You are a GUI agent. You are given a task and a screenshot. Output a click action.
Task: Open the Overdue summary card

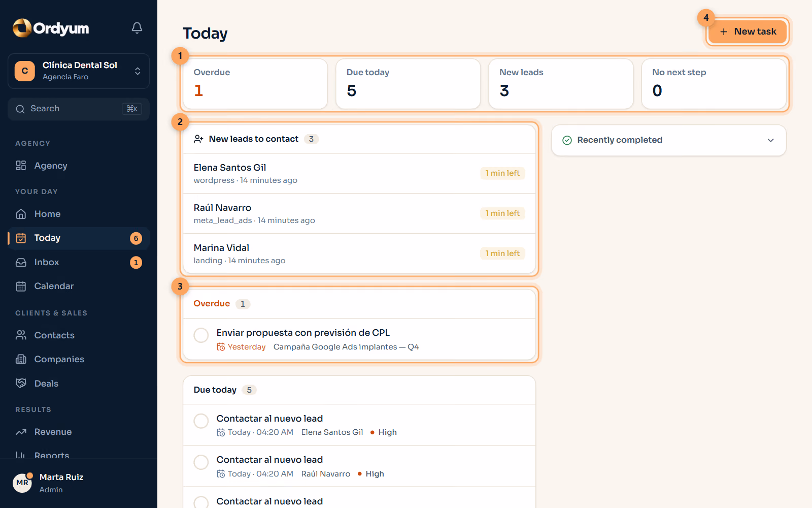[x=255, y=84]
